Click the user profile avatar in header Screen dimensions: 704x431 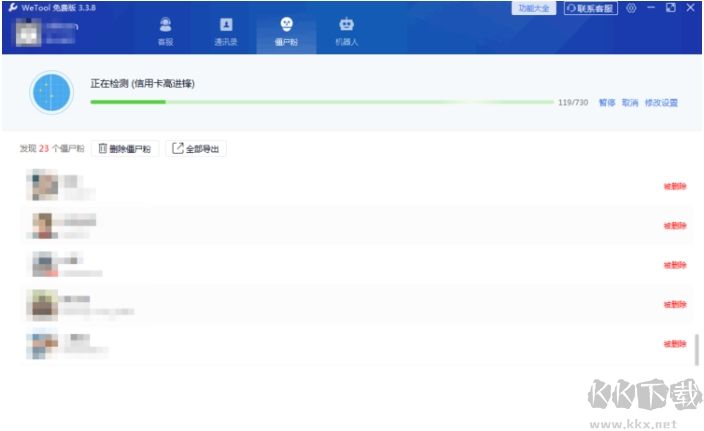coord(29,32)
